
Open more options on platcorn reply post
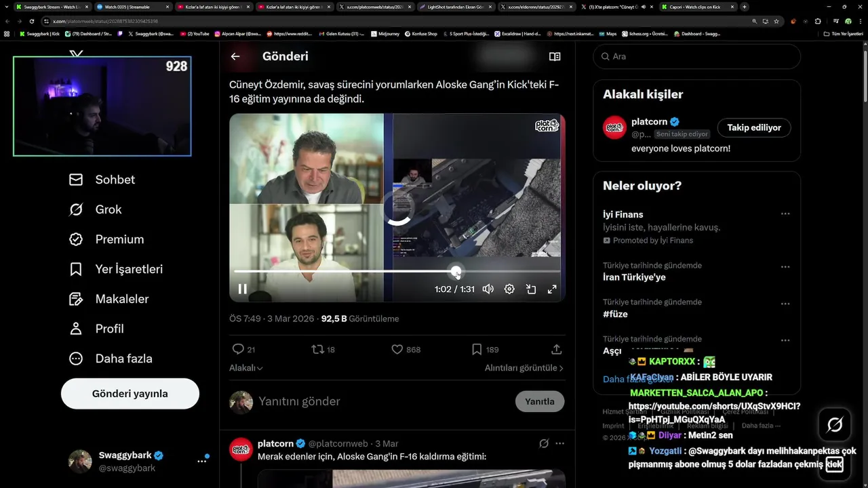coord(559,444)
